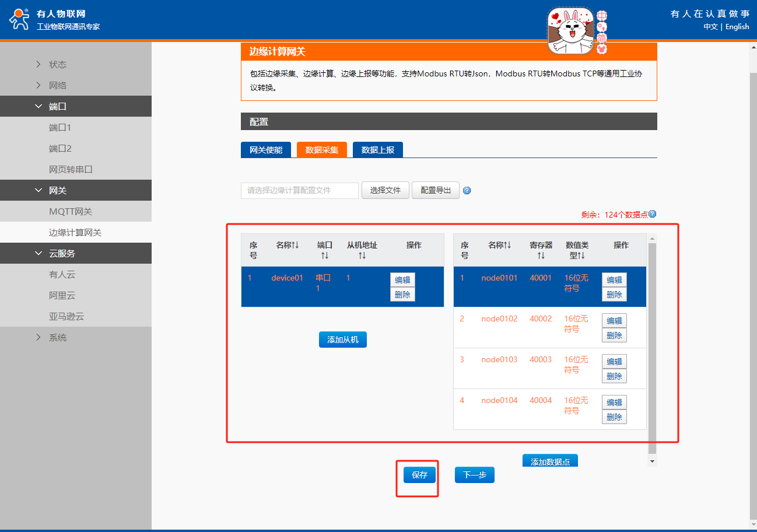Click the 保存 button
Viewport: 757px width, 532px height.
[419, 475]
